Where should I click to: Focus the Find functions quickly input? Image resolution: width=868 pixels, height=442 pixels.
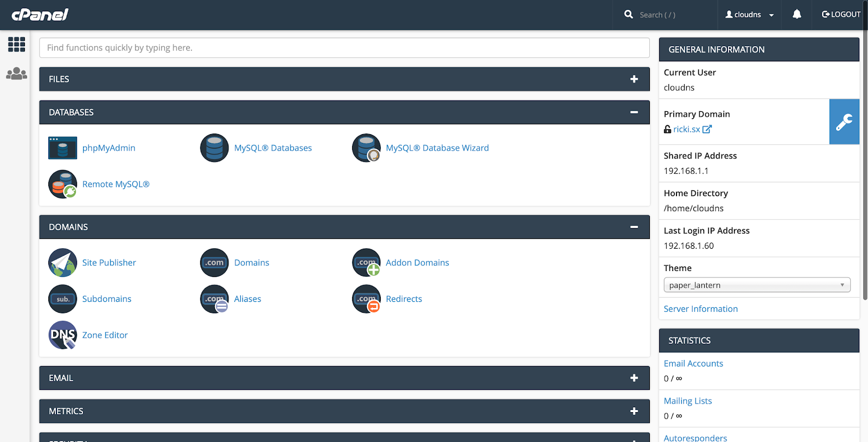(x=344, y=48)
